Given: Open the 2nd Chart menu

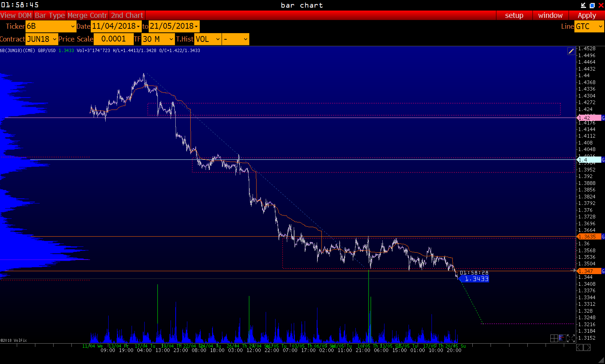Looking at the screenshot, I should [x=127, y=15].
